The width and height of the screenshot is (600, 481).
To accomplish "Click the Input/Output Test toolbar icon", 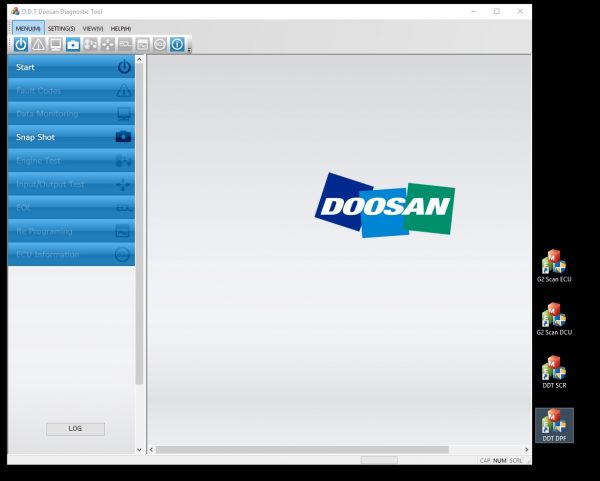I will point(108,44).
